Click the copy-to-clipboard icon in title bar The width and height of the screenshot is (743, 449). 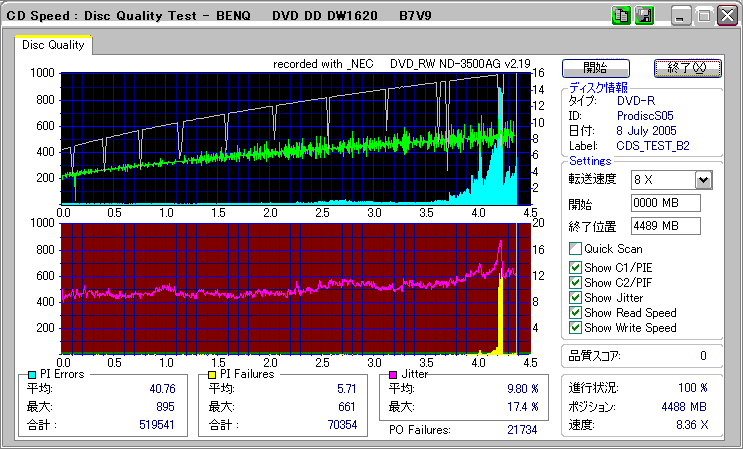(x=621, y=16)
